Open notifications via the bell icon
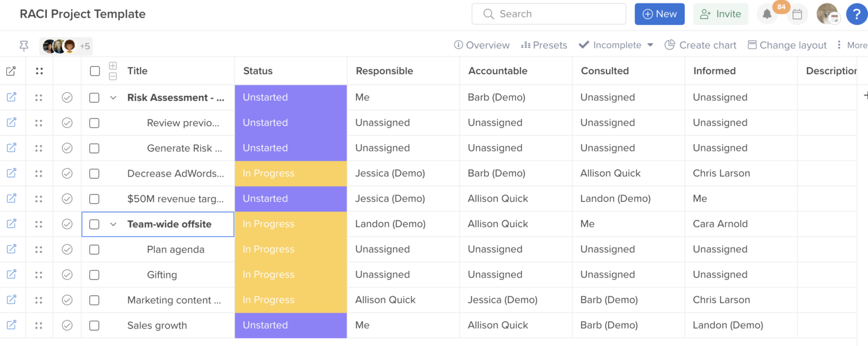868x346 pixels. pos(767,14)
